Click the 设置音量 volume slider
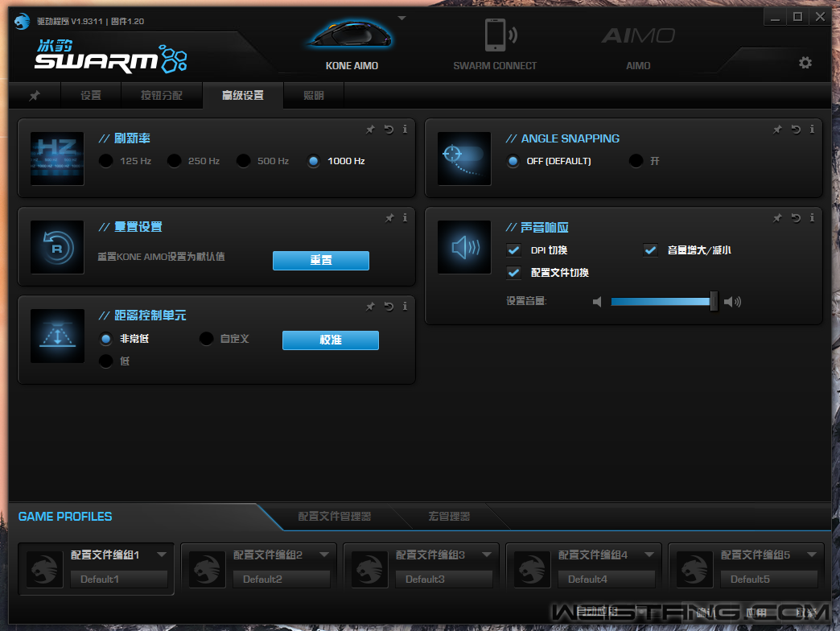840x631 pixels. pyautogui.click(x=663, y=302)
